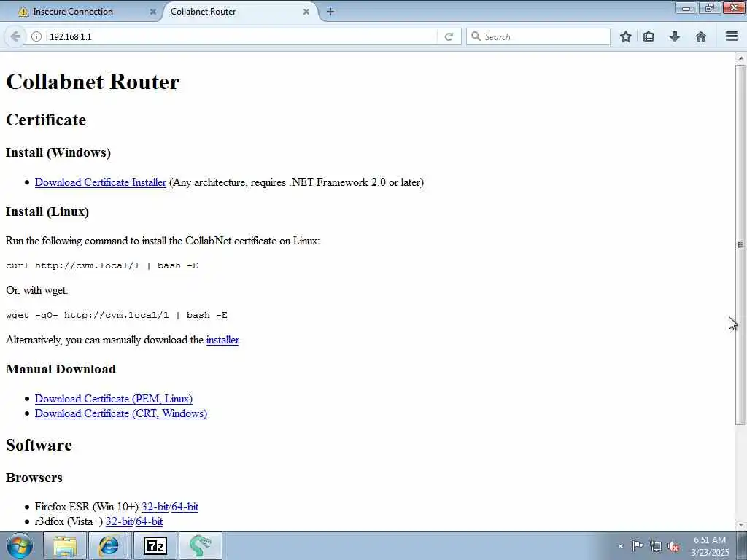The width and height of the screenshot is (747, 560).
Task: Click the vertical scrollbar thumb
Action: coord(740,245)
